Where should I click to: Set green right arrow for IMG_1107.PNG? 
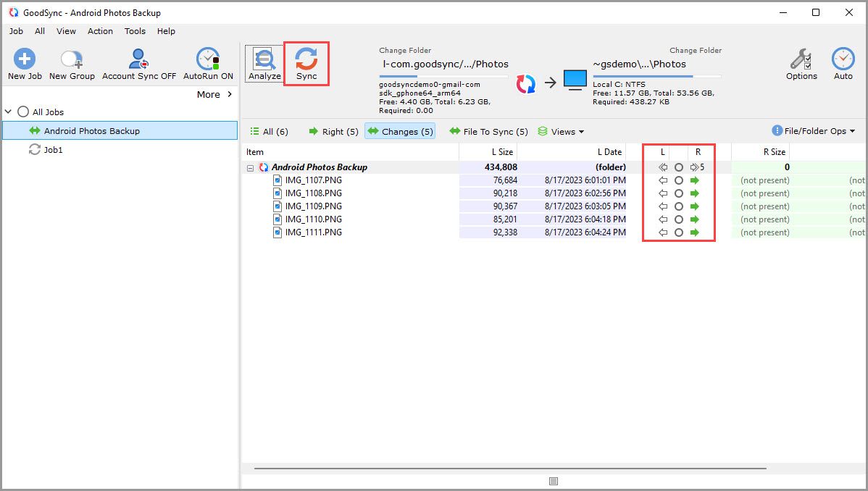pos(695,180)
